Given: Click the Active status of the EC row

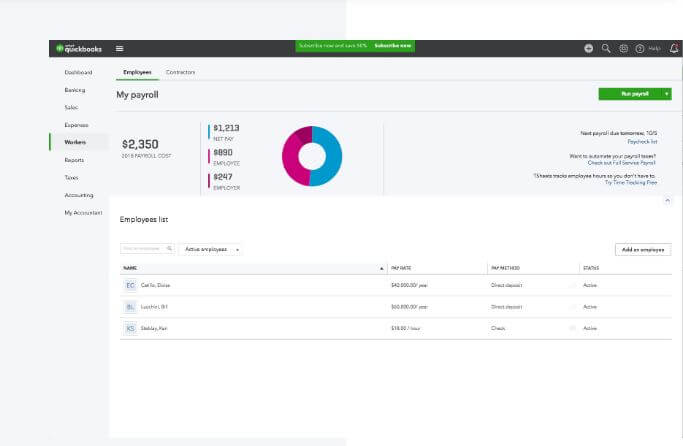Looking at the screenshot, I should 590,285.
